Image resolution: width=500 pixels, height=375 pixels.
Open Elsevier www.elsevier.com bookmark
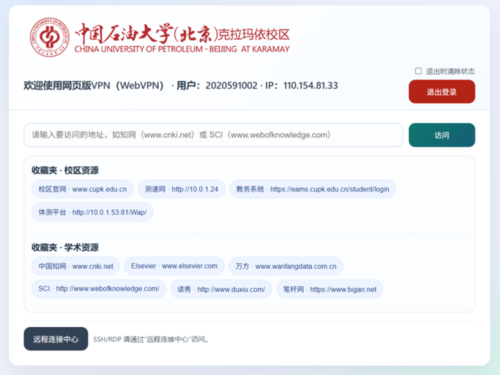pyautogui.click(x=174, y=266)
